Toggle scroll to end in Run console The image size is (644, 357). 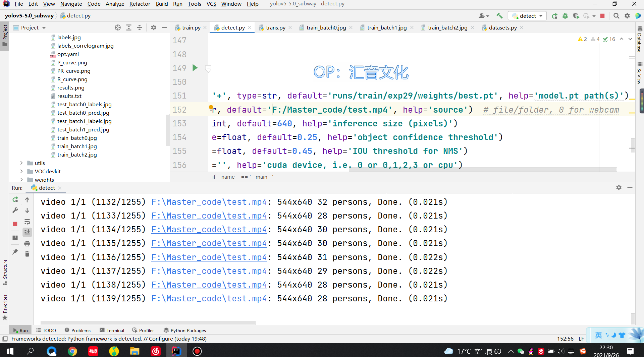(x=27, y=232)
